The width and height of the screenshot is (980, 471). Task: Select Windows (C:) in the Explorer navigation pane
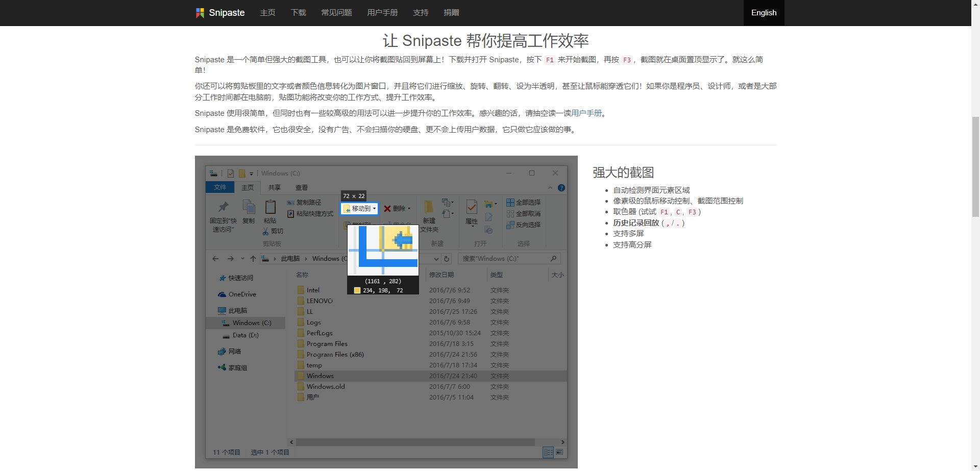246,323
